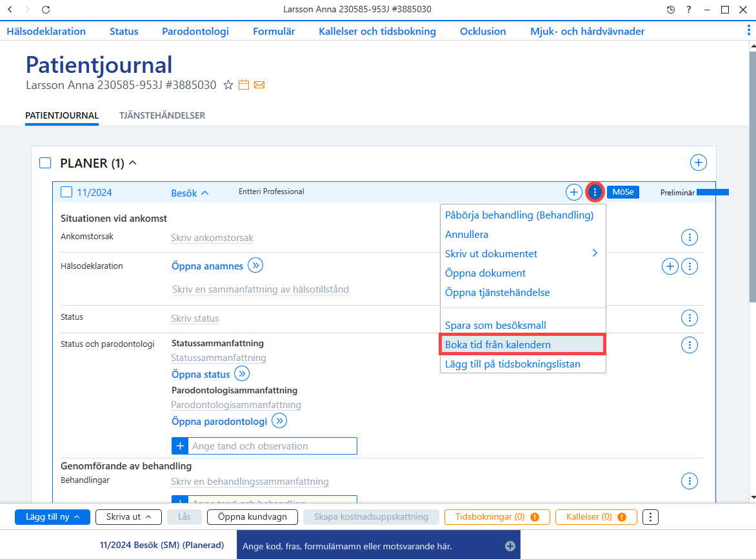Click the Tidsbokningar (0) button

[x=497, y=516]
